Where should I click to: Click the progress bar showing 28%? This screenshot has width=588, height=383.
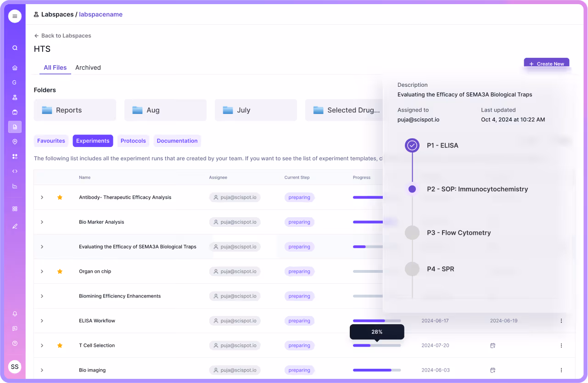(x=376, y=345)
